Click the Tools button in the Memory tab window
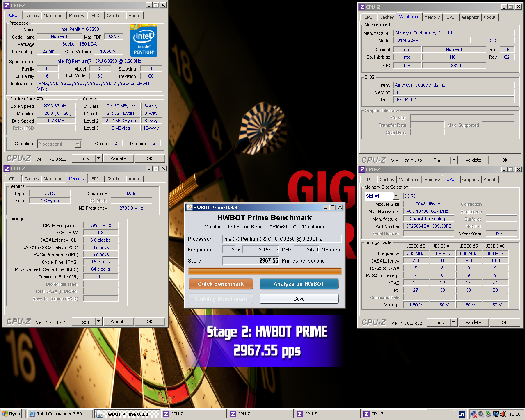This screenshot has width=525, height=420. coord(84,322)
